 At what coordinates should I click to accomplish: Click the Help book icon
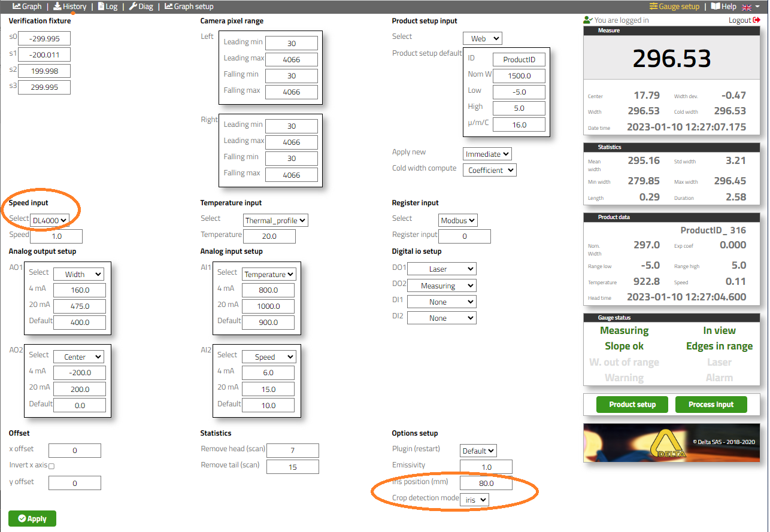coord(715,7)
